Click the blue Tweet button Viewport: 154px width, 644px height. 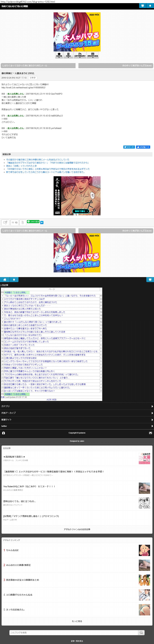point(129,147)
